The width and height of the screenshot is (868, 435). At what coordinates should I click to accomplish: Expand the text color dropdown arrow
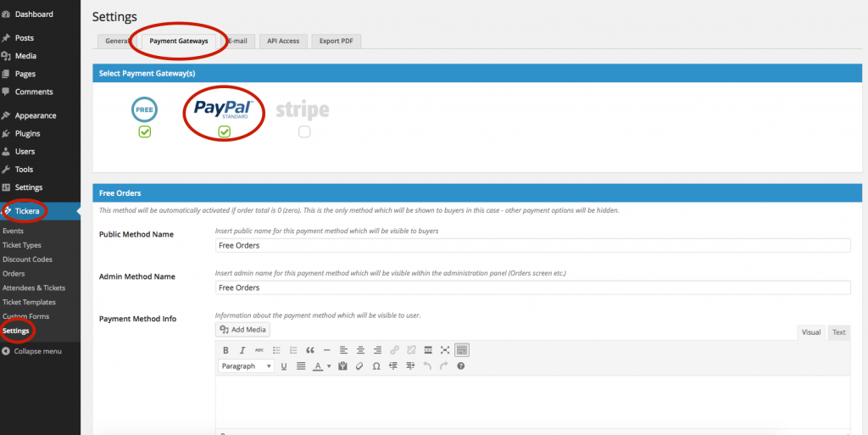tap(329, 366)
